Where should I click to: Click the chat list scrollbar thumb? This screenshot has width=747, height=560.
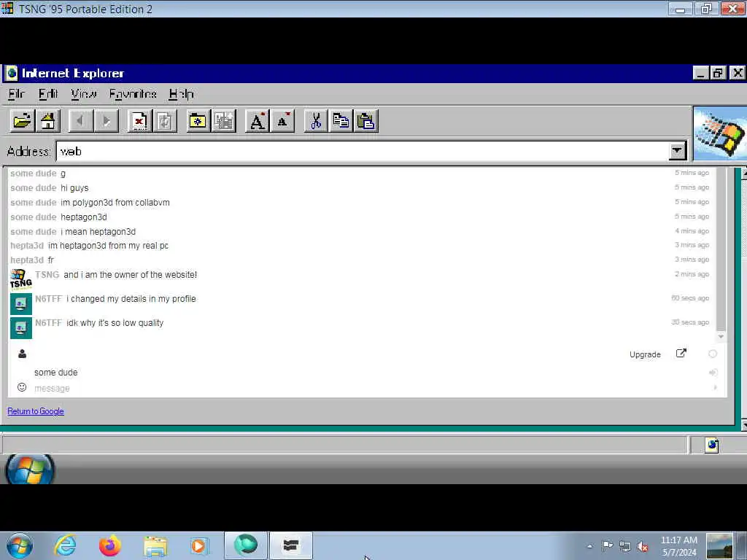(x=721, y=249)
